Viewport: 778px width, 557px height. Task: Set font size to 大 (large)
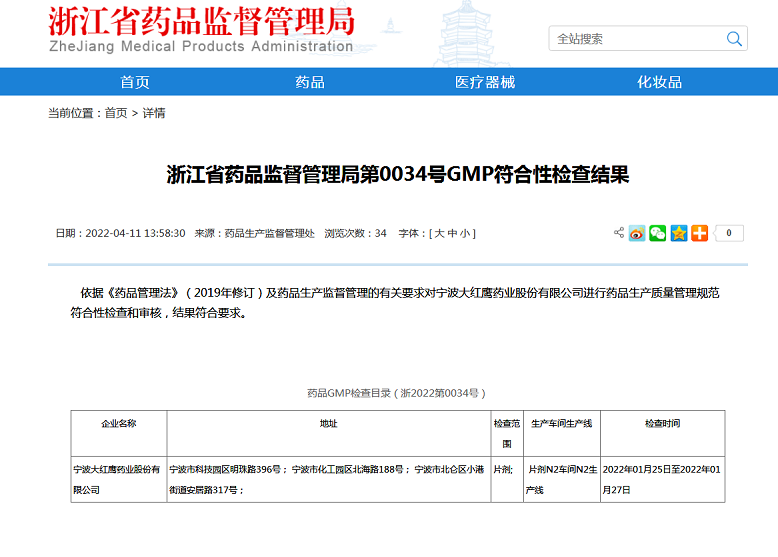tap(437, 233)
